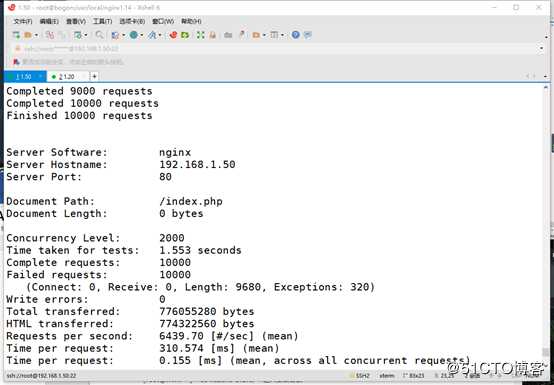554x385 pixels.
Task: Click the pane layout toolbar icon
Action: [x=274, y=35]
